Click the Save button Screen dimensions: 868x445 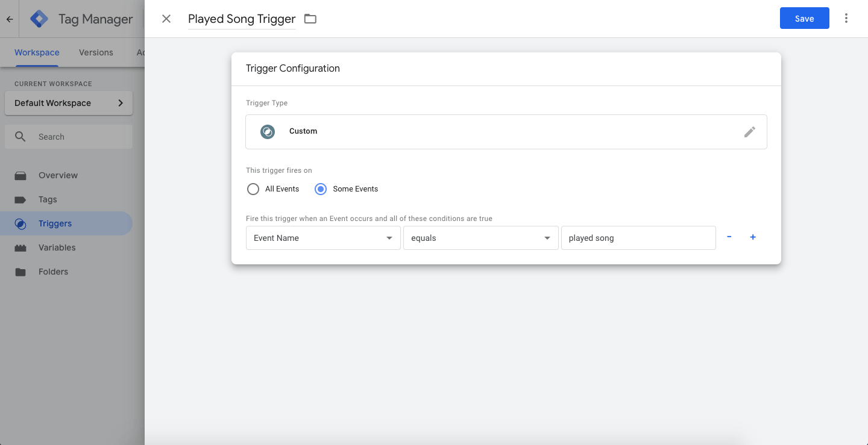coord(804,19)
